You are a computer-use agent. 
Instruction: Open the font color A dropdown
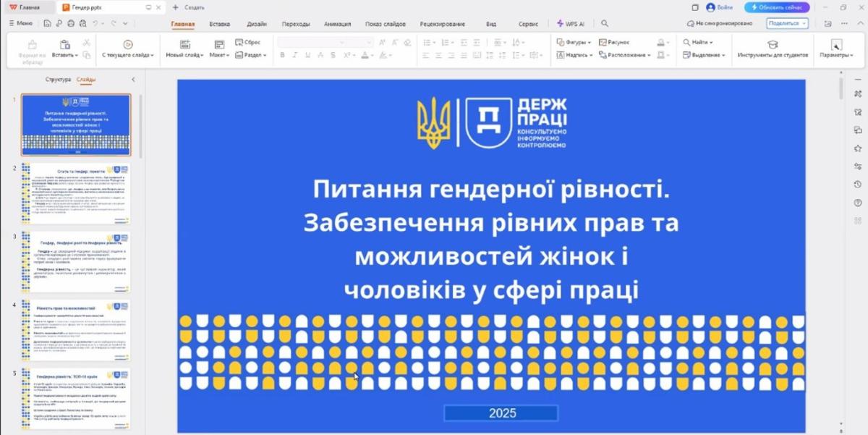pos(367,55)
